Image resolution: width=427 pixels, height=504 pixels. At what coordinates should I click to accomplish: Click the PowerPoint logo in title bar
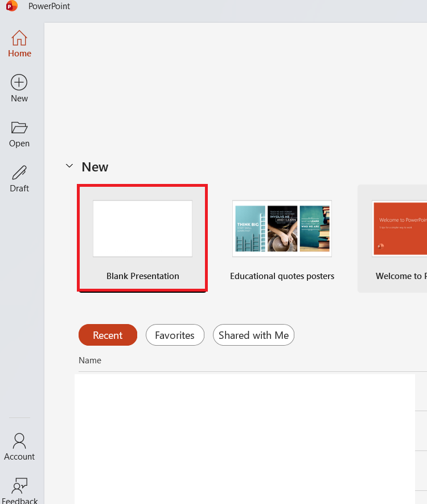click(11, 6)
